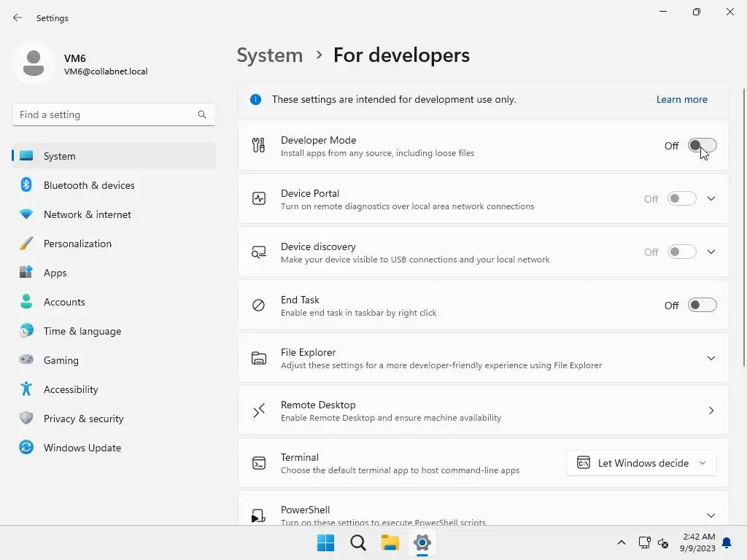Open Remote Desktop settings page arrow
This screenshot has width=747, height=560.
tap(711, 411)
